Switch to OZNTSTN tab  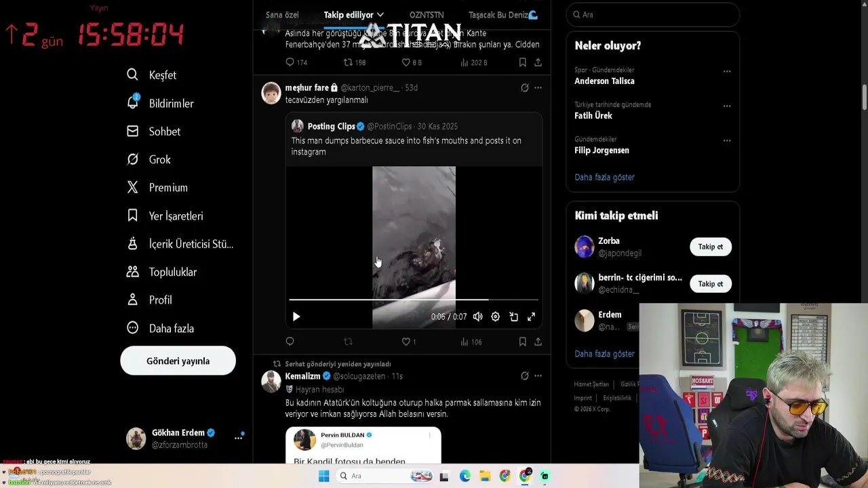pos(427,15)
